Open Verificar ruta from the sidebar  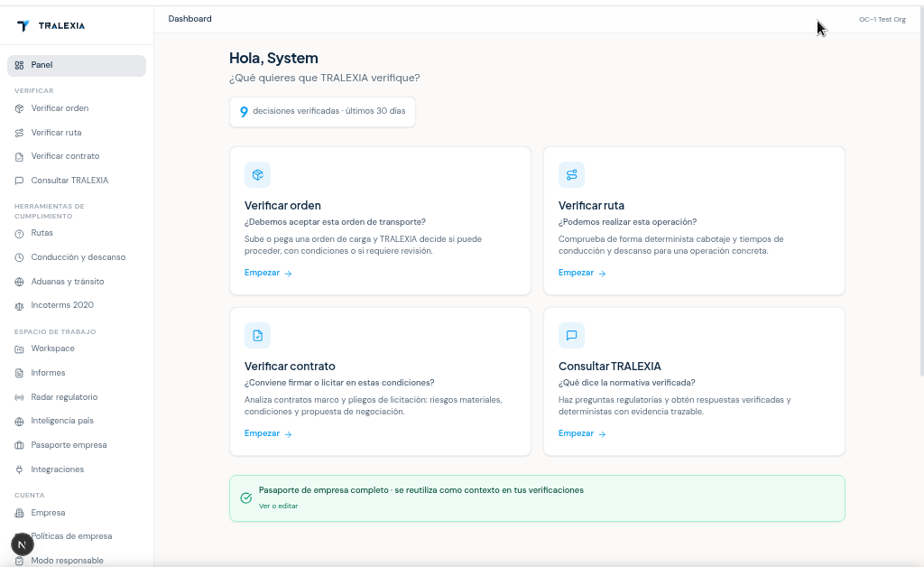77,133
